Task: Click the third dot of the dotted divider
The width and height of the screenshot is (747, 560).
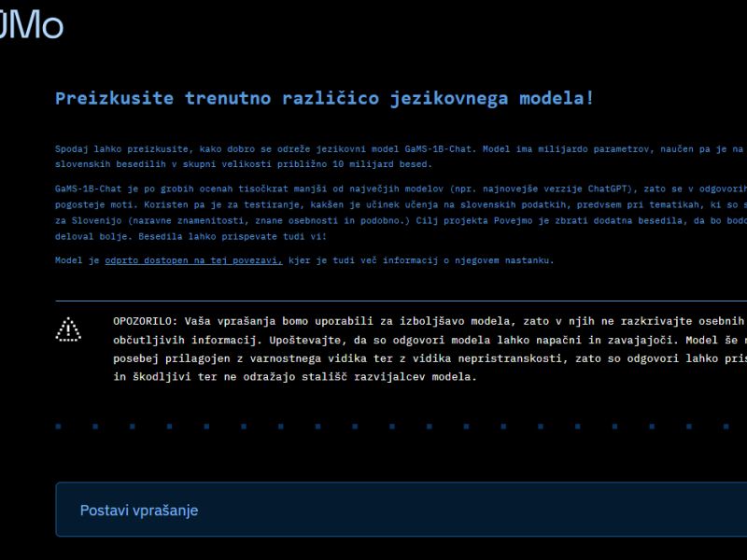Action: pyautogui.click(x=131, y=427)
